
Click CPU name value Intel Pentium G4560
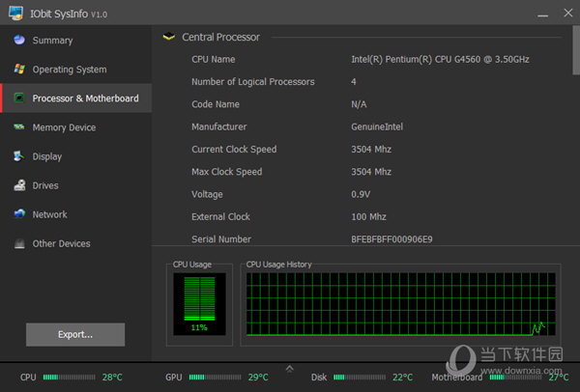440,59
